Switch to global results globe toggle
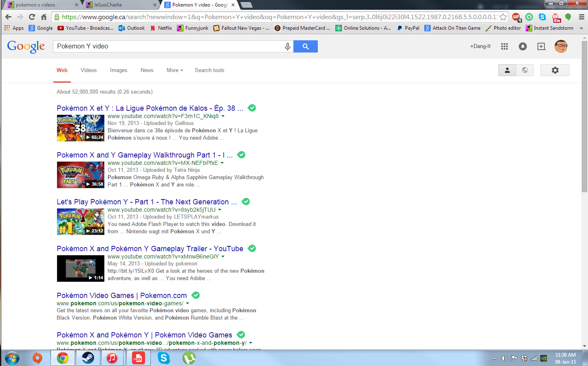Image resolution: width=588 pixels, height=366 pixels. pyautogui.click(x=525, y=70)
